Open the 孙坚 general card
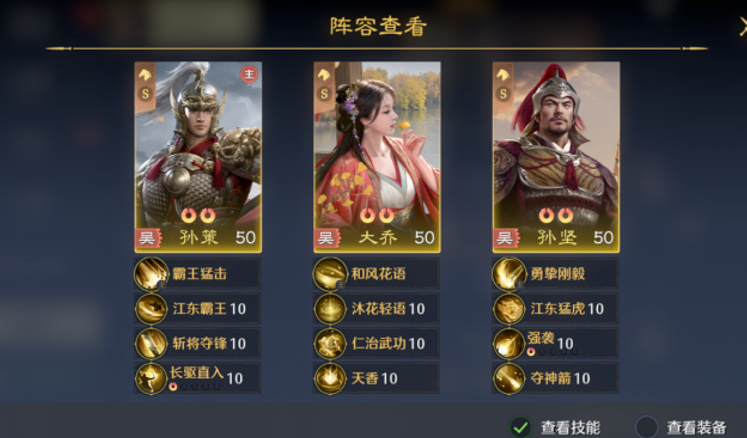The height and width of the screenshot is (438, 747). coord(556,157)
